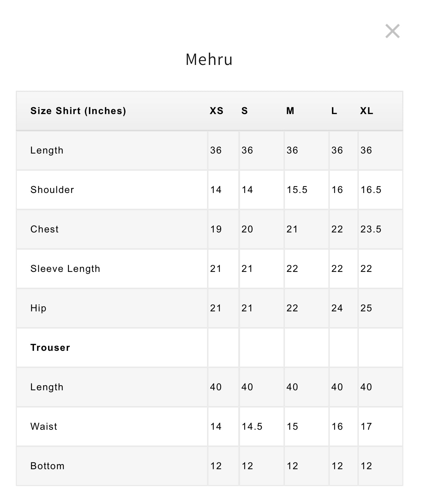Click the Hip row label
This screenshot has height=504, width=422.
(x=38, y=308)
